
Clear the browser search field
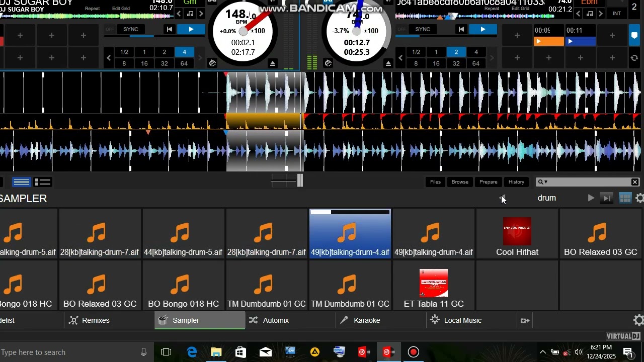(635, 182)
